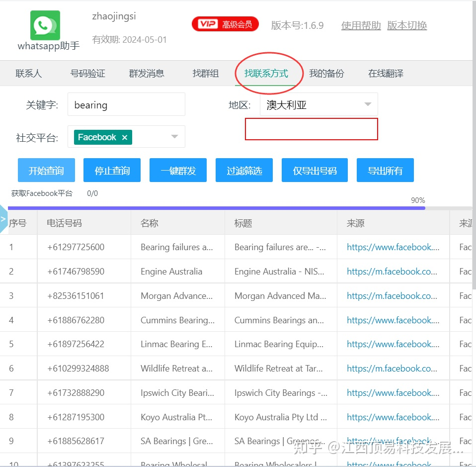Switch to the 号码验证 tab
Viewport: 476px width, 467px height.
pyautogui.click(x=88, y=73)
